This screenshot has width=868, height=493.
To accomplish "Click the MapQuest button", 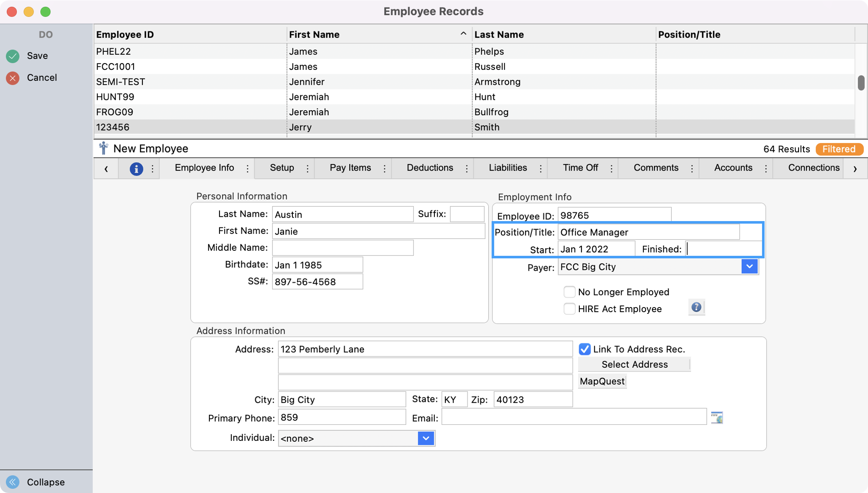I will pos(602,381).
